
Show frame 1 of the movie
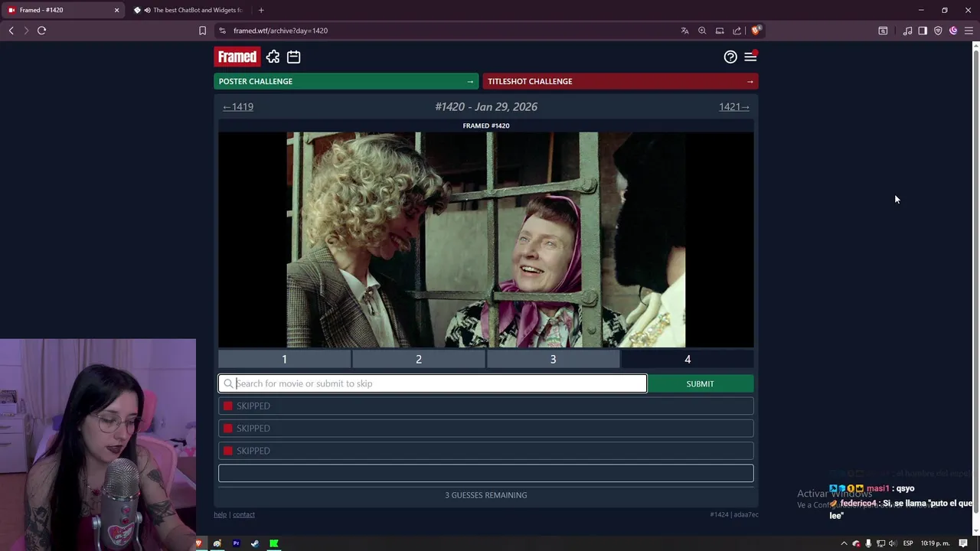[x=284, y=359]
